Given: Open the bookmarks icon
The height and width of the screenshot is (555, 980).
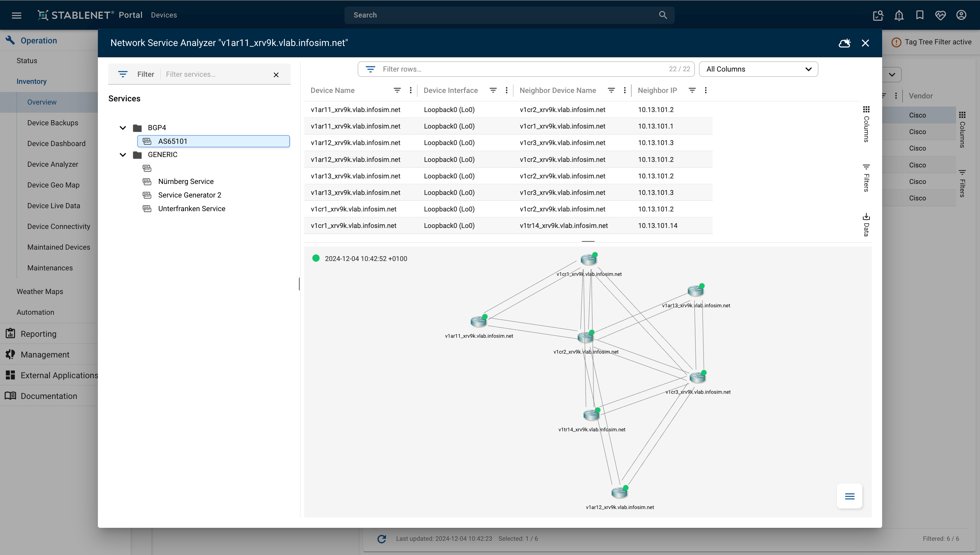Looking at the screenshot, I should pos(920,15).
